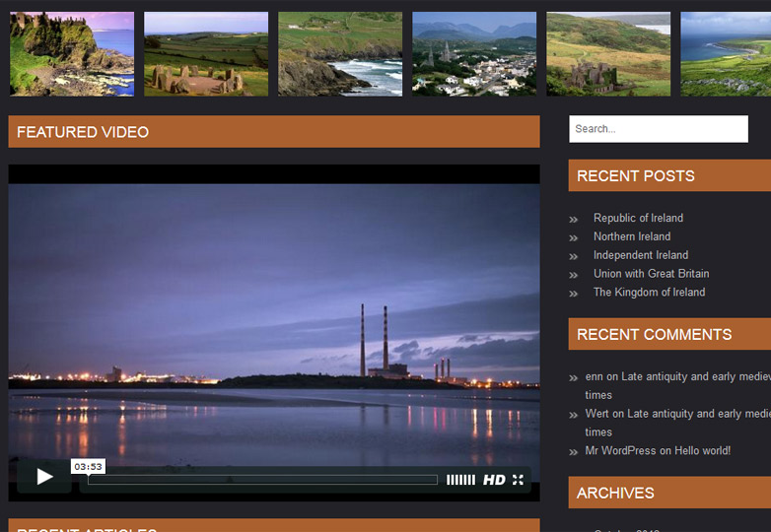The image size is (771, 532).
Task: Open the stone circle field thumbnail
Action: click(206, 54)
